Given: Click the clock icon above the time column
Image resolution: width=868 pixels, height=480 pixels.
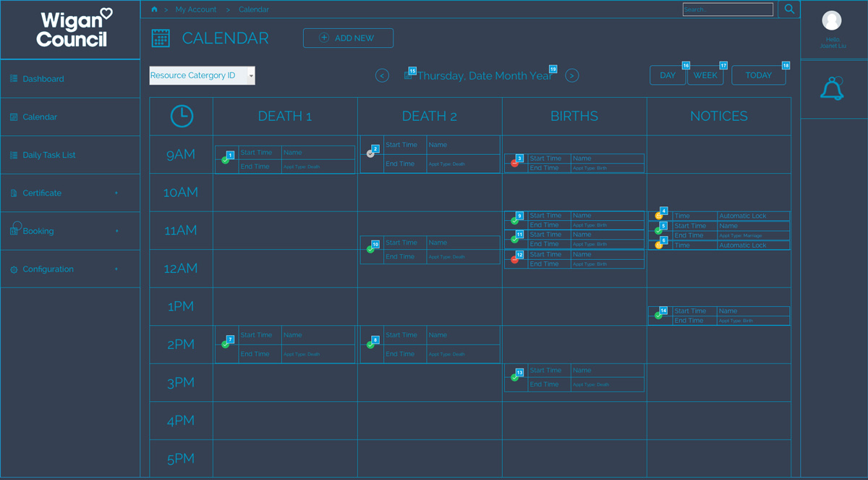Looking at the screenshot, I should coord(180,116).
